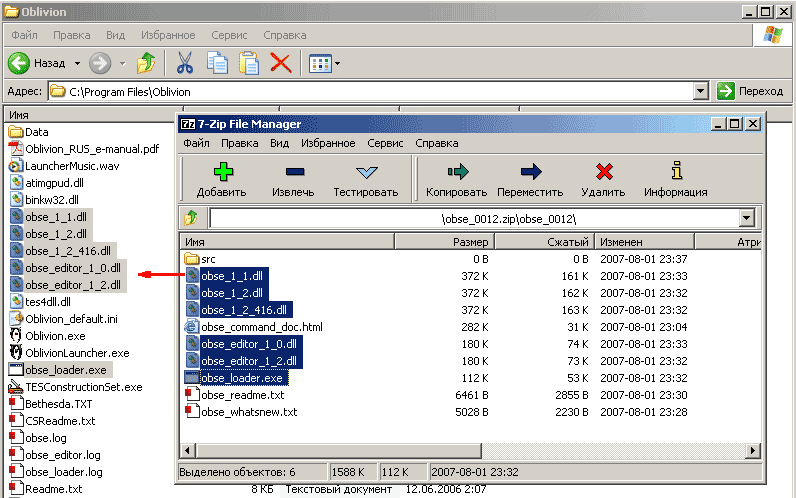
Task: Select Oblivion_default.ini in Explorer
Action: point(64,319)
